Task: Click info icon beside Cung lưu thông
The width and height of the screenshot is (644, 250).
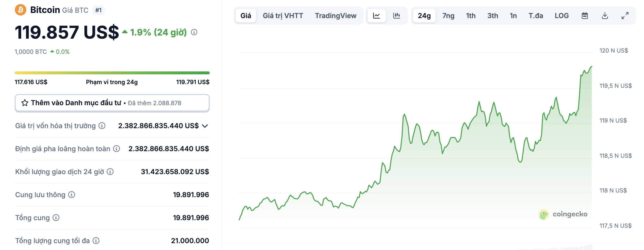Action: point(72,195)
